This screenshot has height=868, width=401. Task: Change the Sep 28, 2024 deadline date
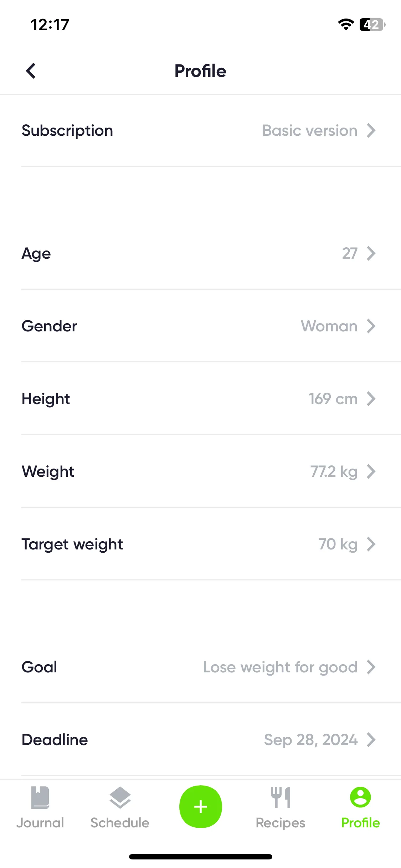point(311,740)
